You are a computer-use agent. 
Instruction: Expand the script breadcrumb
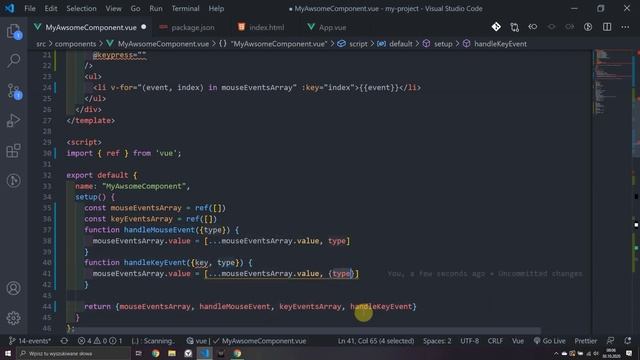click(x=353, y=44)
